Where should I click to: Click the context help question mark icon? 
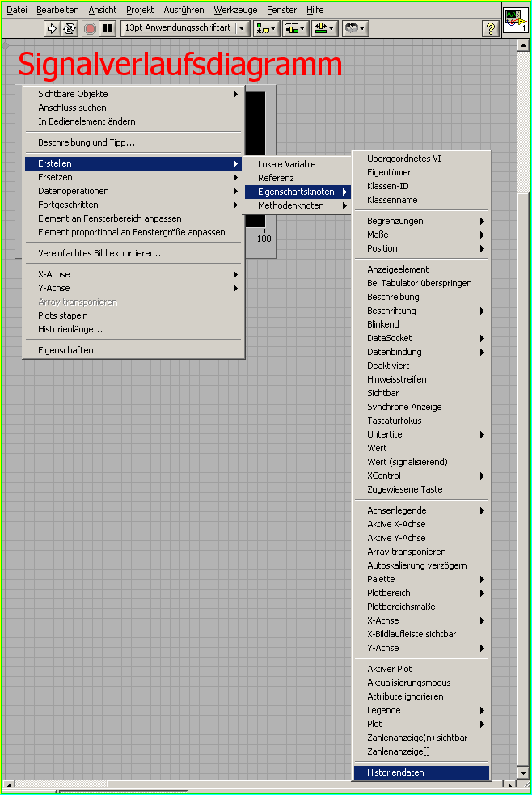490,28
